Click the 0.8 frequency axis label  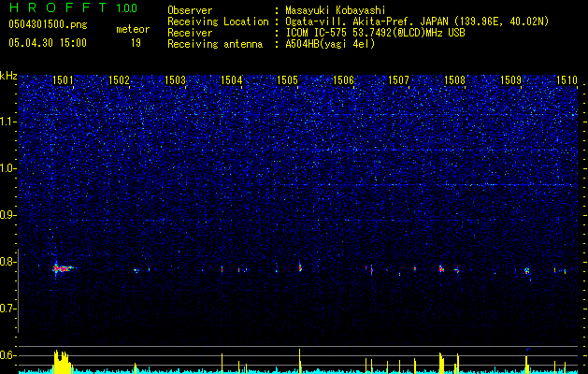[x=8, y=262]
